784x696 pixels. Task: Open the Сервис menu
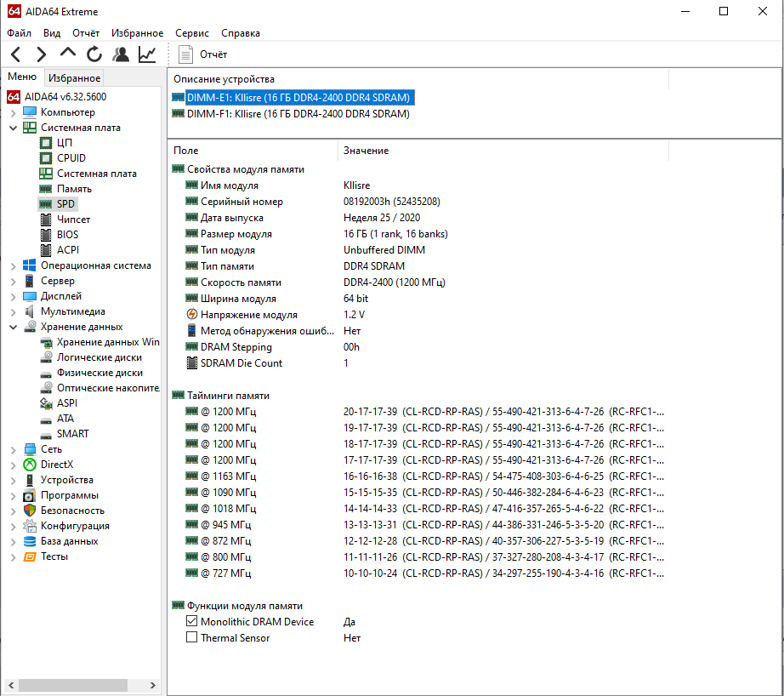point(191,33)
